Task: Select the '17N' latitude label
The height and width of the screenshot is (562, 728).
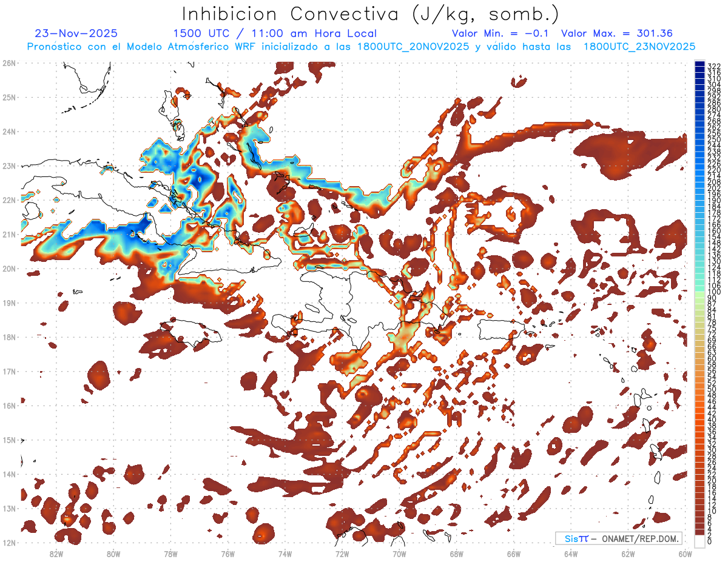Action: tap(9, 371)
